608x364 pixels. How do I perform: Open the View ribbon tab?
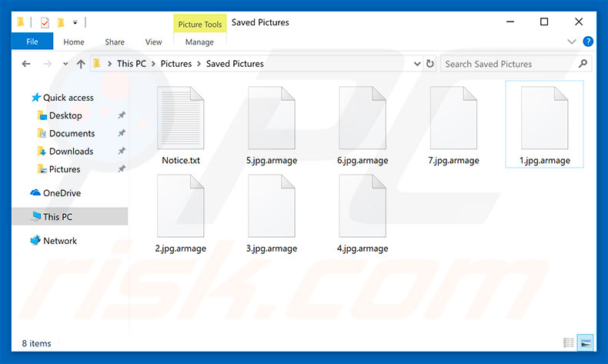click(154, 42)
